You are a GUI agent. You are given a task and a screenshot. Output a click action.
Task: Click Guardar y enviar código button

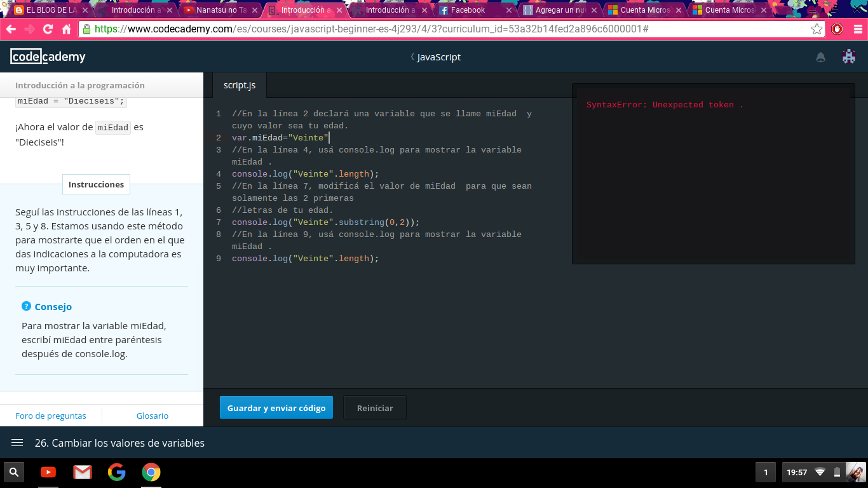pos(276,408)
